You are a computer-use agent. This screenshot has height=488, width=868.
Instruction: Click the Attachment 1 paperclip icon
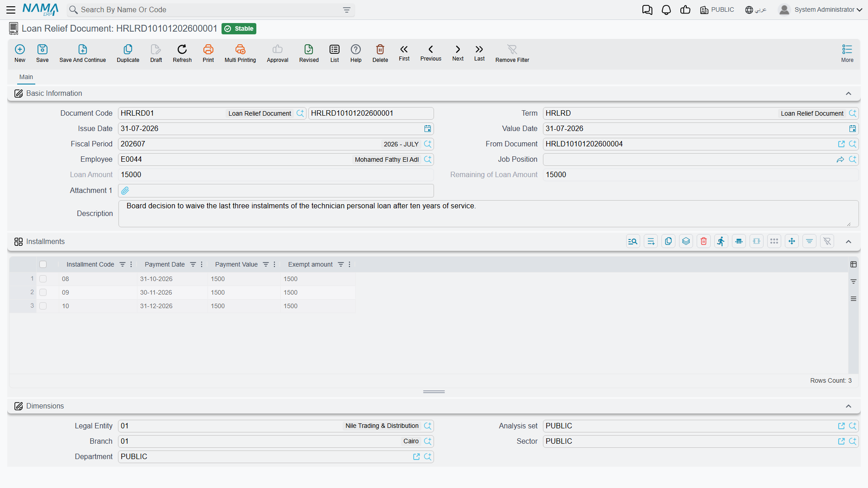(x=125, y=191)
